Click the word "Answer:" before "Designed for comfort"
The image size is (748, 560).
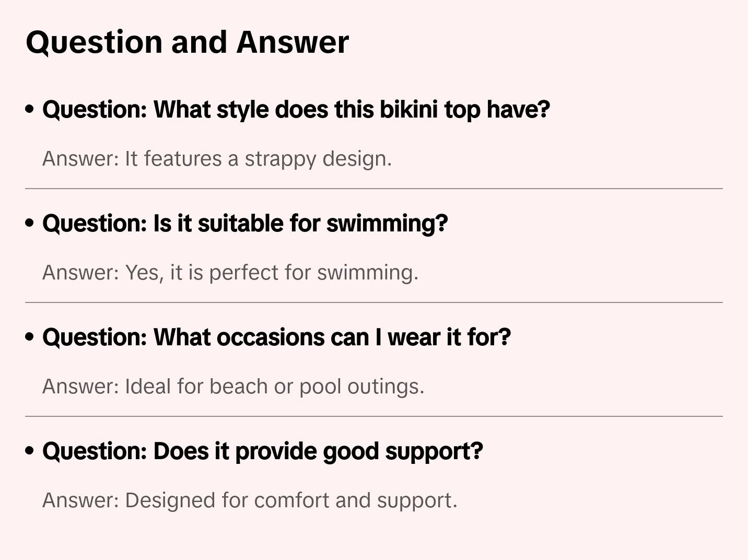pyautogui.click(x=81, y=500)
